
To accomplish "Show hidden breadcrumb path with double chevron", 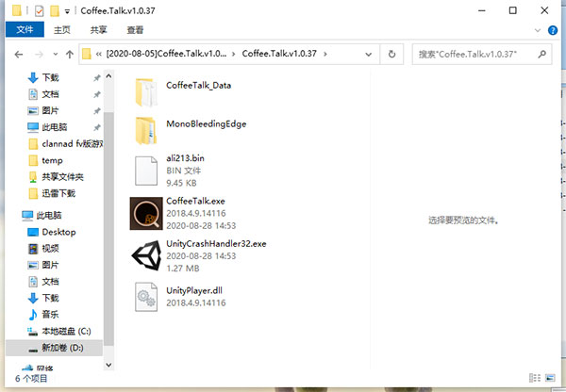I will pyautogui.click(x=98, y=54).
